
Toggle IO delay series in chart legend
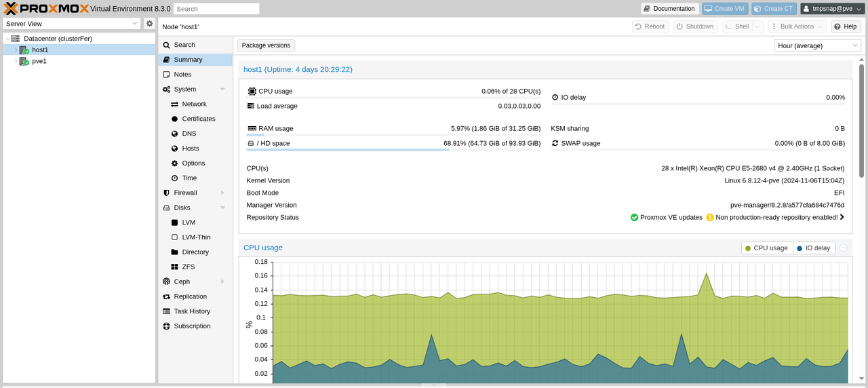(x=814, y=248)
